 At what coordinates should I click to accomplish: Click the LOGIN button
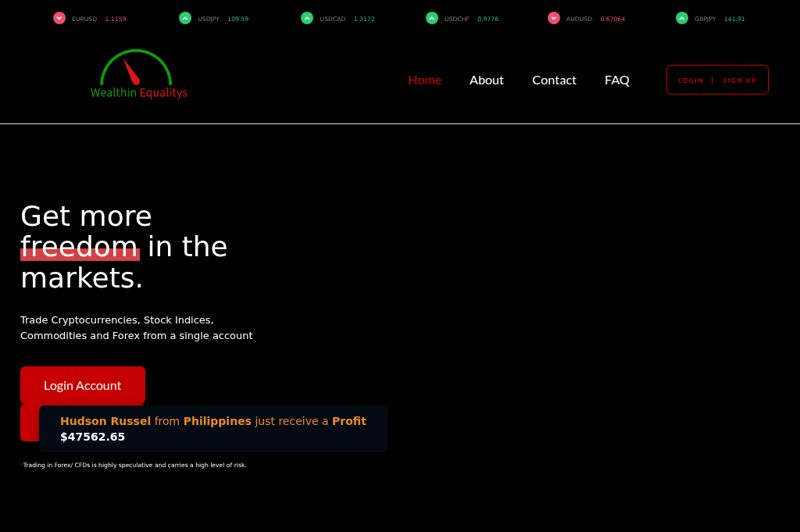coord(691,80)
